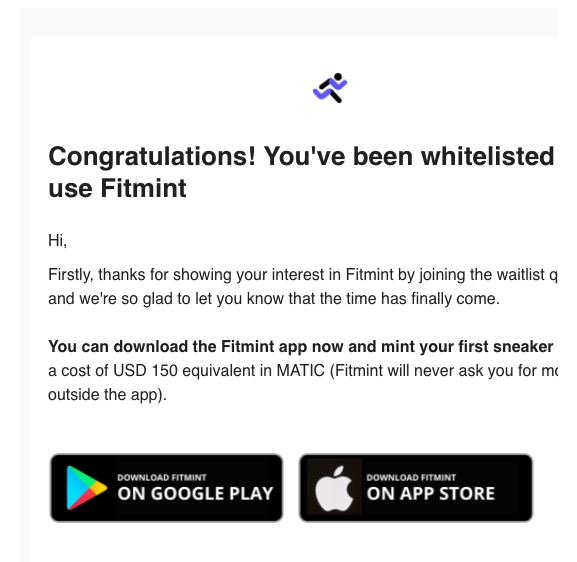577x562 pixels.
Task: Open the ON APP STORE download button
Action: [x=416, y=488]
